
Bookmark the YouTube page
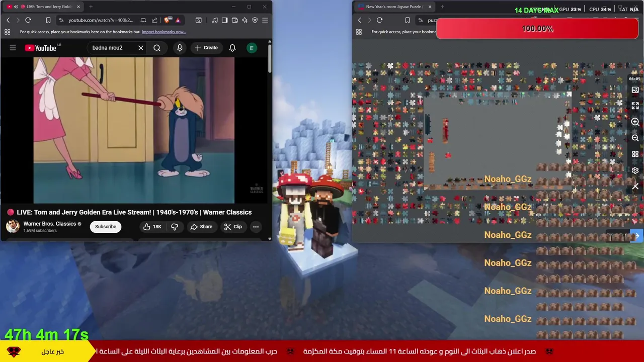48,20
